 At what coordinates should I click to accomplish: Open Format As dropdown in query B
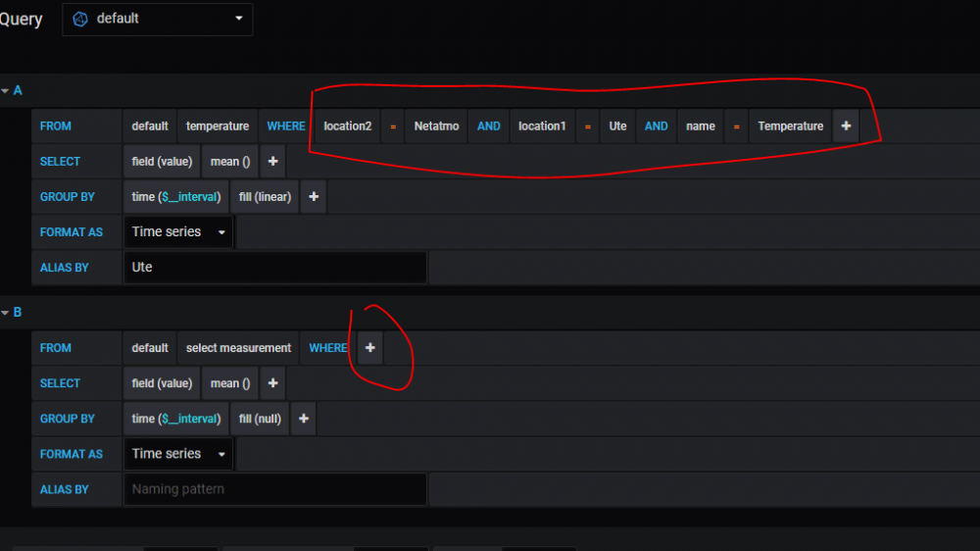pos(178,454)
